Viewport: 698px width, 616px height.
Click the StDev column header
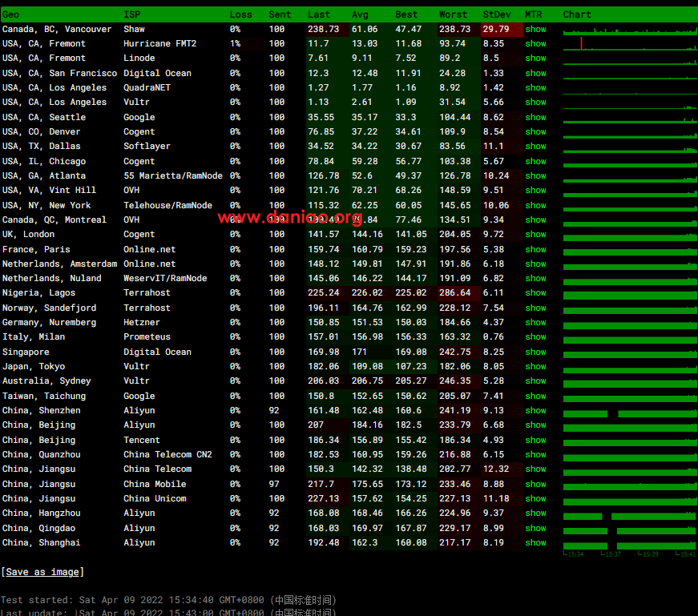pyautogui.click(x=497, y=14)
